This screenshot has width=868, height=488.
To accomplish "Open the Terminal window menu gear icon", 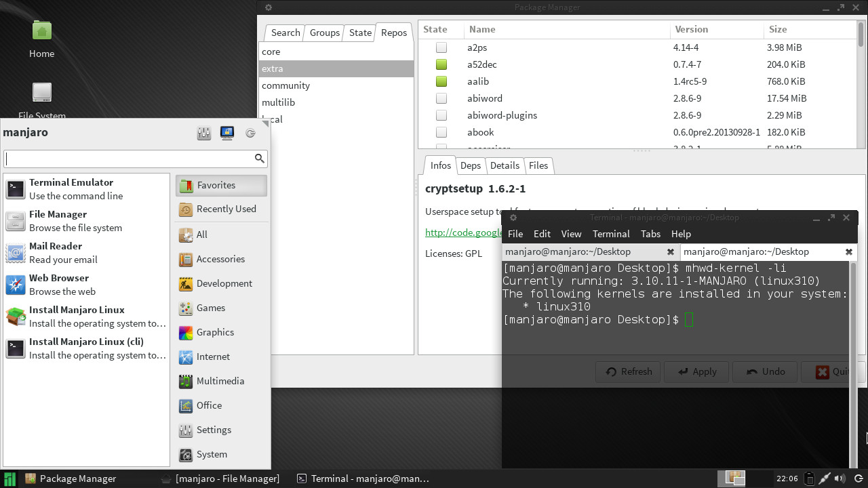I will (513, 218).
